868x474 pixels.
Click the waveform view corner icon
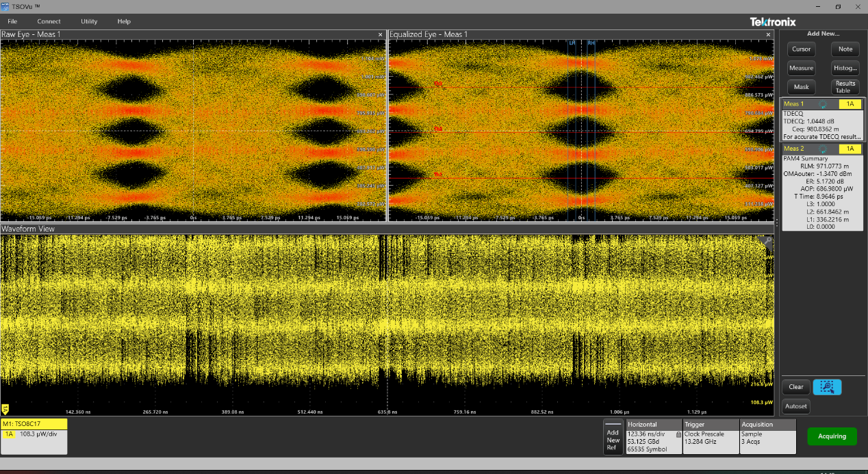tap(768, 241)
